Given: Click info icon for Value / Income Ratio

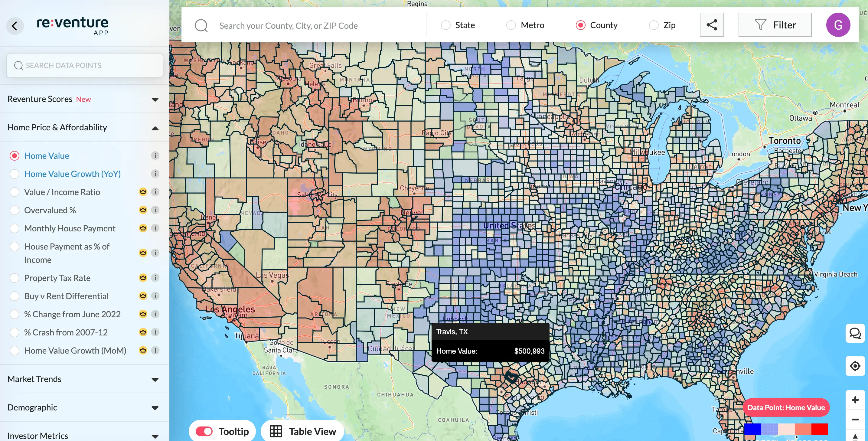Looking at the screenshot, I should [155, 192].
